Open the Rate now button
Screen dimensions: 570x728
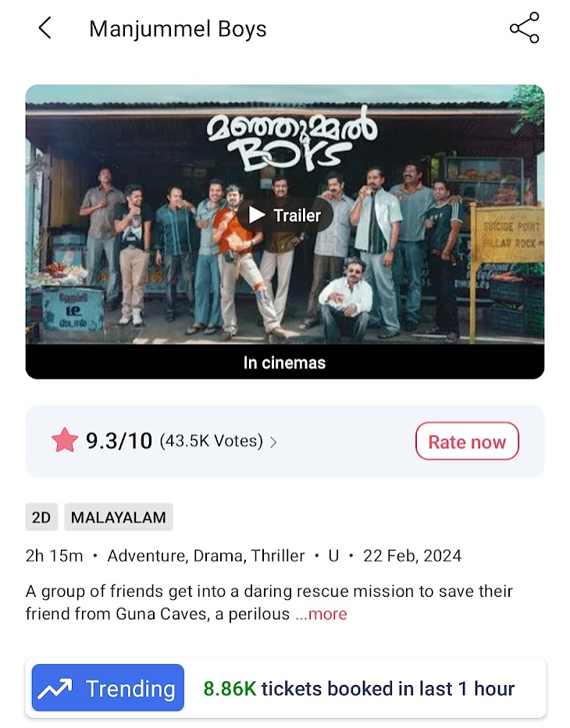(x=467, y=441)
